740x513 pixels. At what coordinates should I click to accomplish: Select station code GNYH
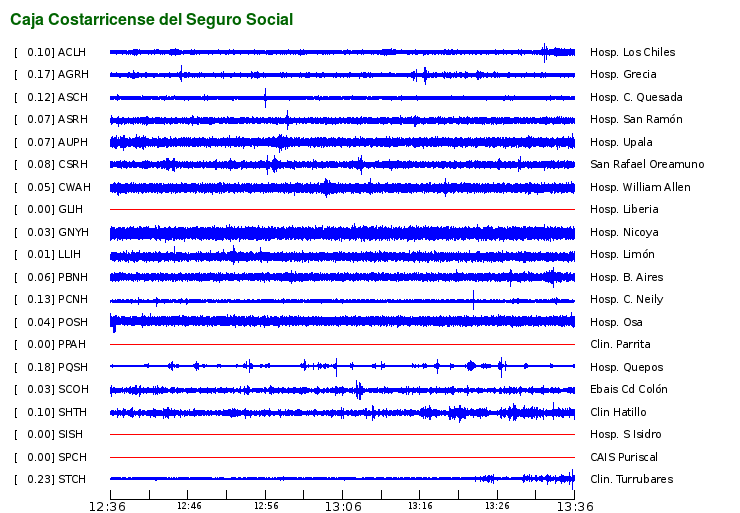[x=74, y=233]
